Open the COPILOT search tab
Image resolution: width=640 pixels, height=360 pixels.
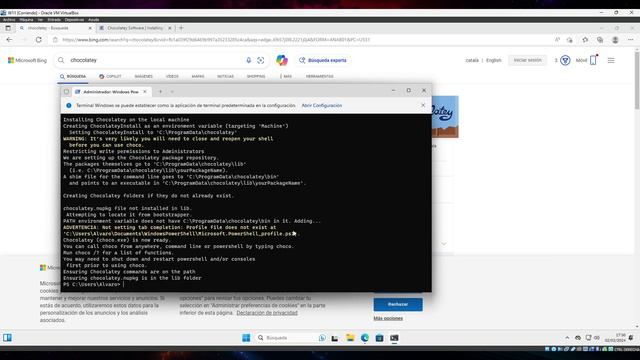110,76
